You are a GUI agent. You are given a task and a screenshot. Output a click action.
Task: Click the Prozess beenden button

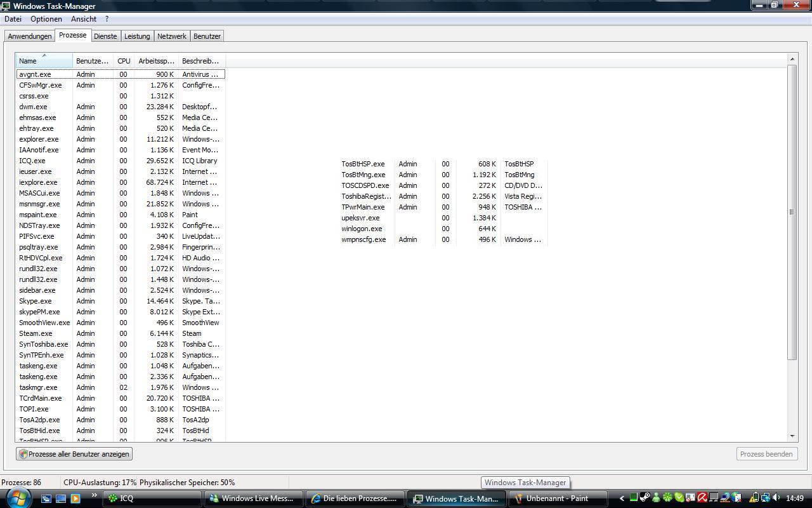(766, 454)
